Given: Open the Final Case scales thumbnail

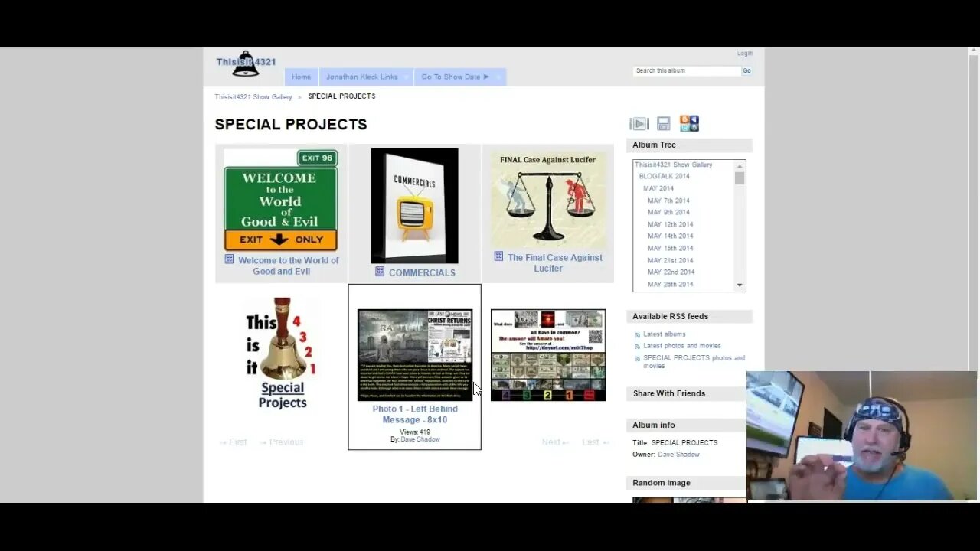Looking at the screenshot, I should (548, 198).
